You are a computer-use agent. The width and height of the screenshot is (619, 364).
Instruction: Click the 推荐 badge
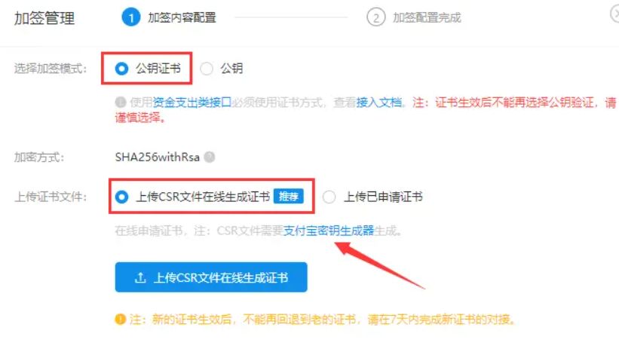(x=289, y=196)
